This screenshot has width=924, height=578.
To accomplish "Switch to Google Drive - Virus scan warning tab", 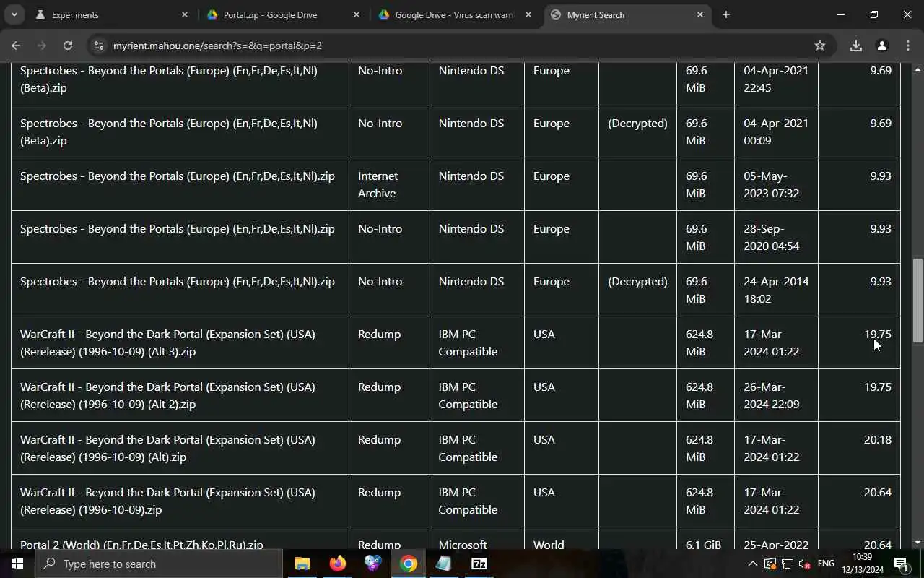I will (453, 14).
